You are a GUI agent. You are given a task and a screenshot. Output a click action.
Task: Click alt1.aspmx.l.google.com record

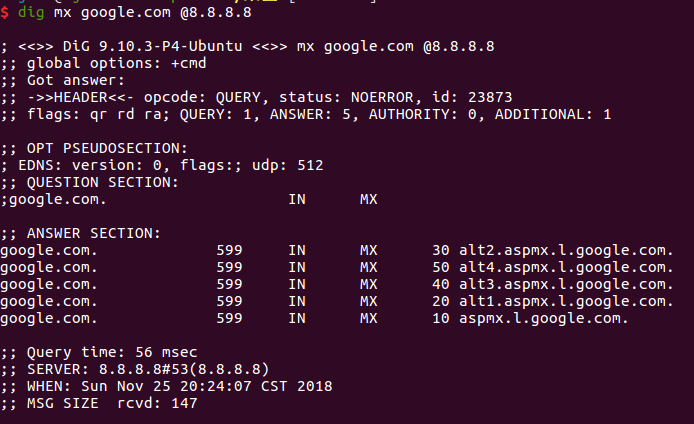point(566,301)
